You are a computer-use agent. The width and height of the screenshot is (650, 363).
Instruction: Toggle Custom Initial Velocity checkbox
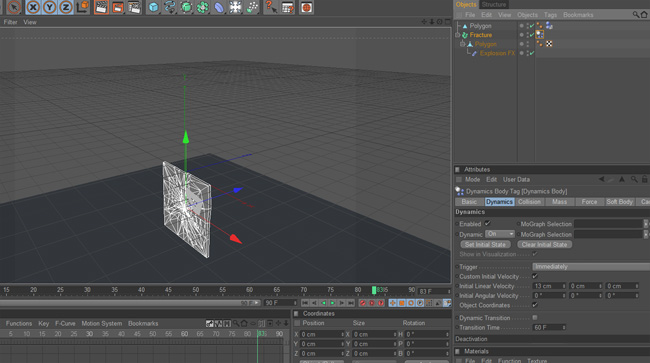click(x=535, y=276)
